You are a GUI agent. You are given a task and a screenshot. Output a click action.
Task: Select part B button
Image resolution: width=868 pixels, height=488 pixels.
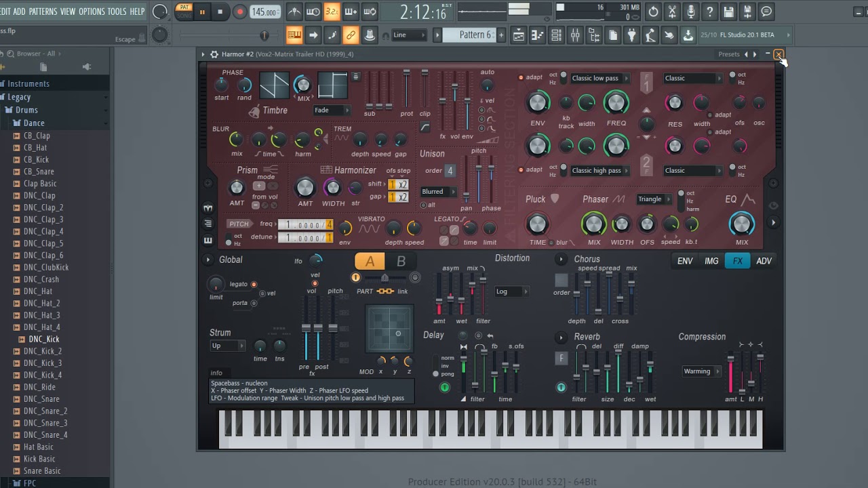[401, 262]
